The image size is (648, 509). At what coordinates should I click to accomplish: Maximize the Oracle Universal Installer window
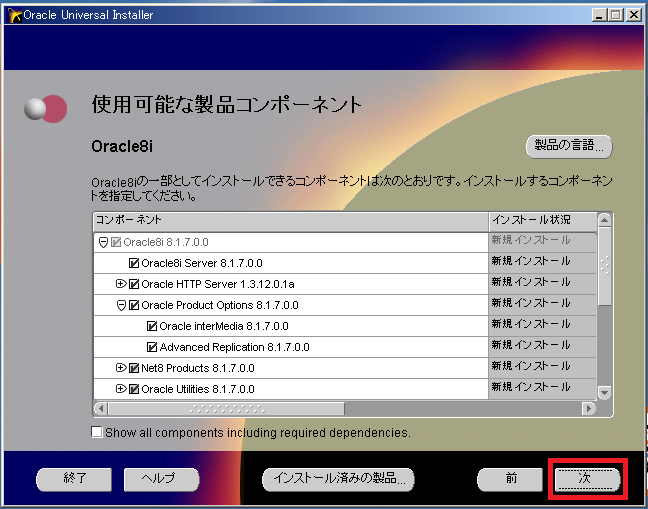pyautogui.click(x=615, y=15)
